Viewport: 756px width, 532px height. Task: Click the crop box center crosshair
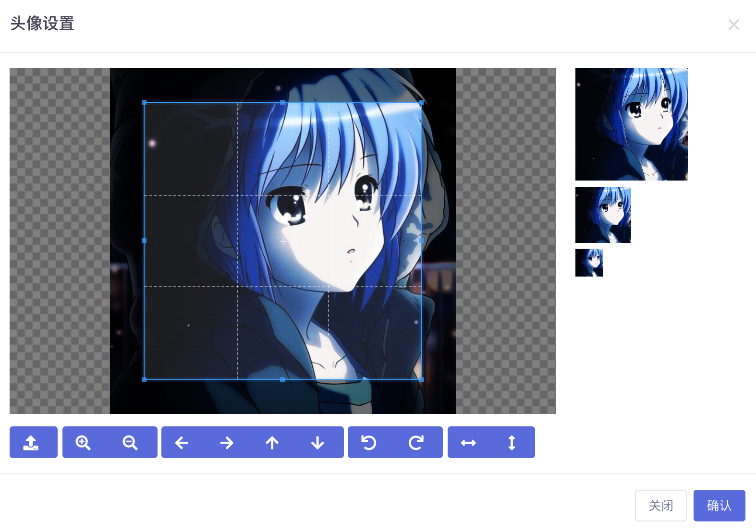283,242
